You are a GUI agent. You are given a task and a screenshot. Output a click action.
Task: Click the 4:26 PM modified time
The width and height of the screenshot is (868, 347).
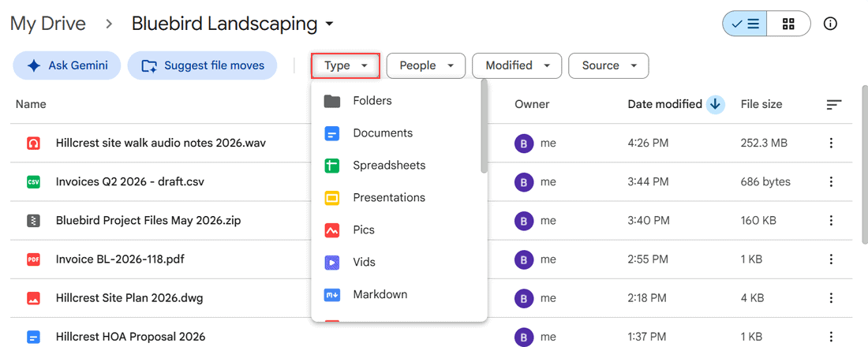pyautogui.click(x=648, y=144)
